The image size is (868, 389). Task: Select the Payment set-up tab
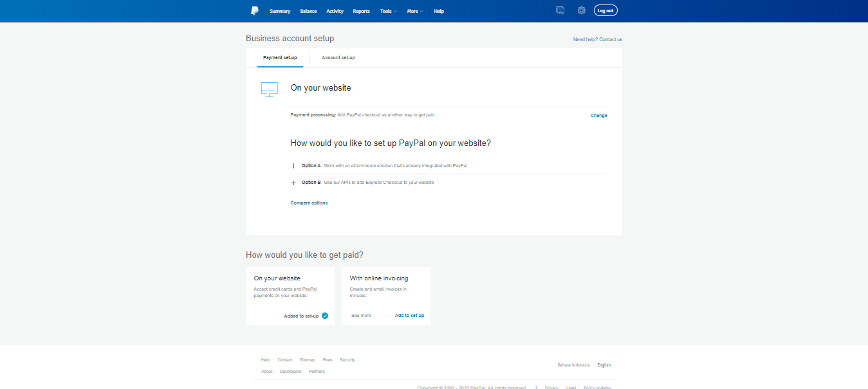point(280,57)
